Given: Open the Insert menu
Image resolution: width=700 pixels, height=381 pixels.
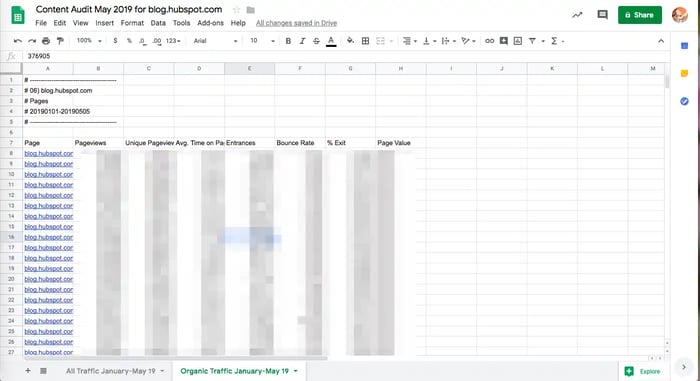Looking at the screenshot, I should tap(104, 23).
